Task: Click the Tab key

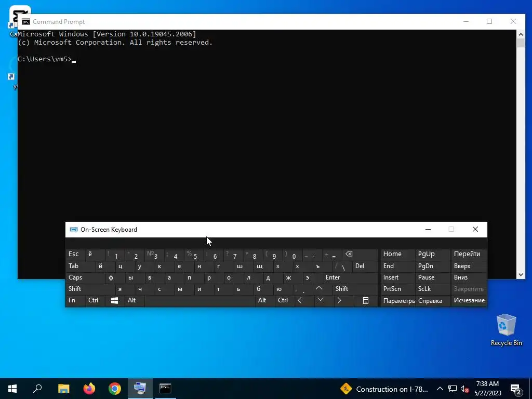Action: (x=80, y=266)
